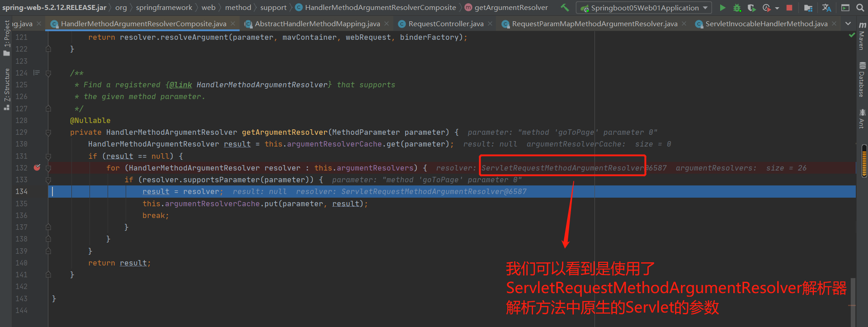Image resolution: width=868 pixels, height=327 pixels.
Task: Close the AbstractHandlerMethodMapping.java tab
Action: coord(387,24)
